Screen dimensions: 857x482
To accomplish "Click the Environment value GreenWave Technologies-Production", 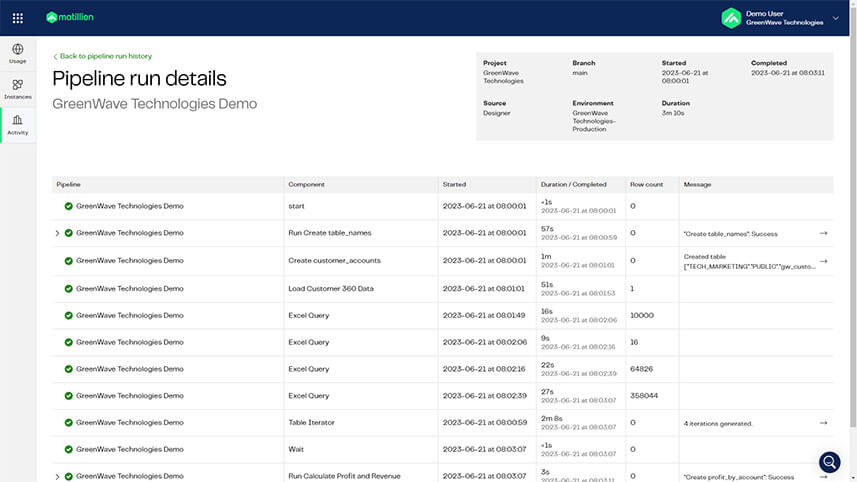I will [594, 121].
